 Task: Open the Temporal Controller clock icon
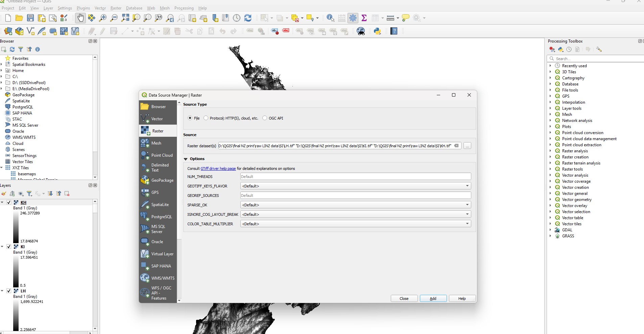pyautogui.click(x=237, y=18)
